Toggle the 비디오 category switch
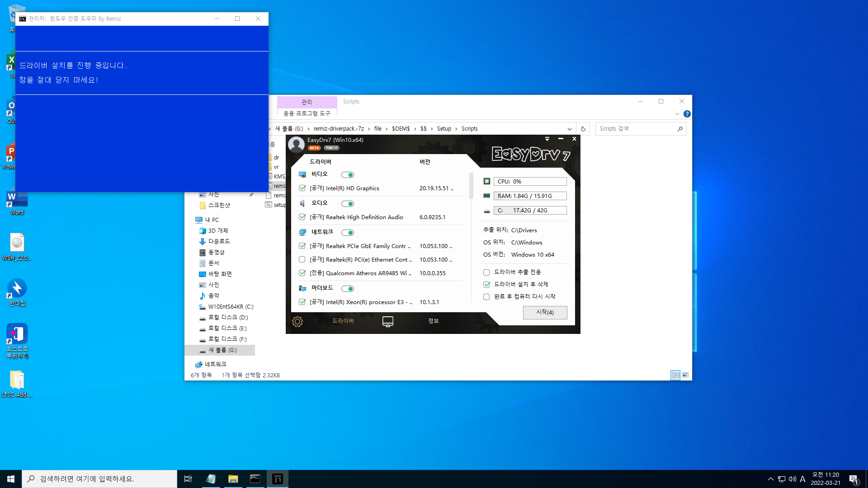 (x=348, y=175)
